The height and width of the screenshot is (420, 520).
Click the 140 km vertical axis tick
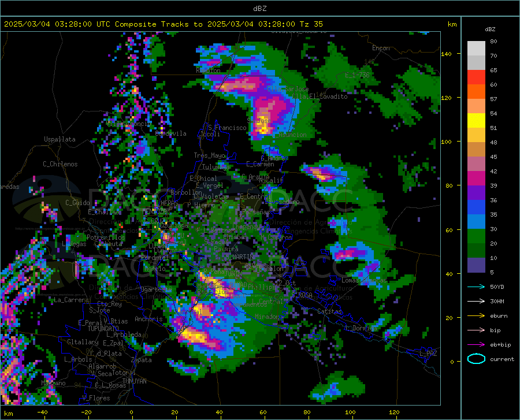click(x=446, y=54)
